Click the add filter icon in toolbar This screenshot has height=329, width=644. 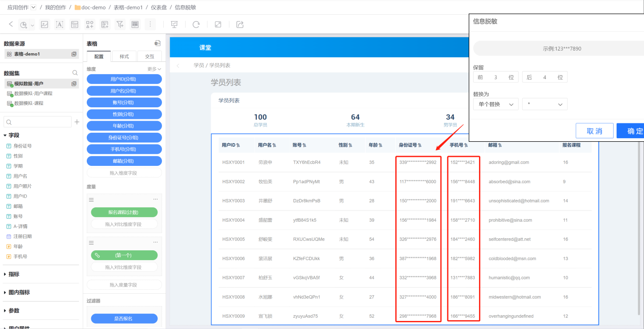(x=120, y=25)
